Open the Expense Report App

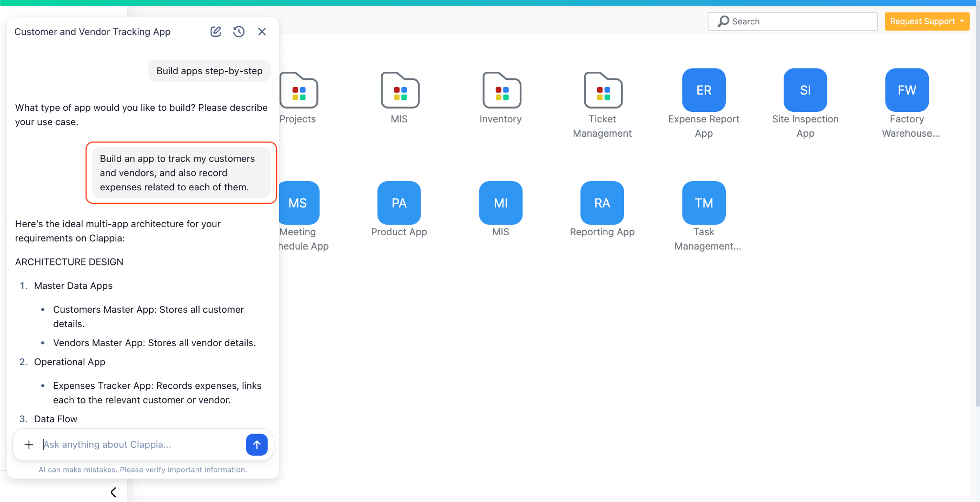tap(703, 90)
